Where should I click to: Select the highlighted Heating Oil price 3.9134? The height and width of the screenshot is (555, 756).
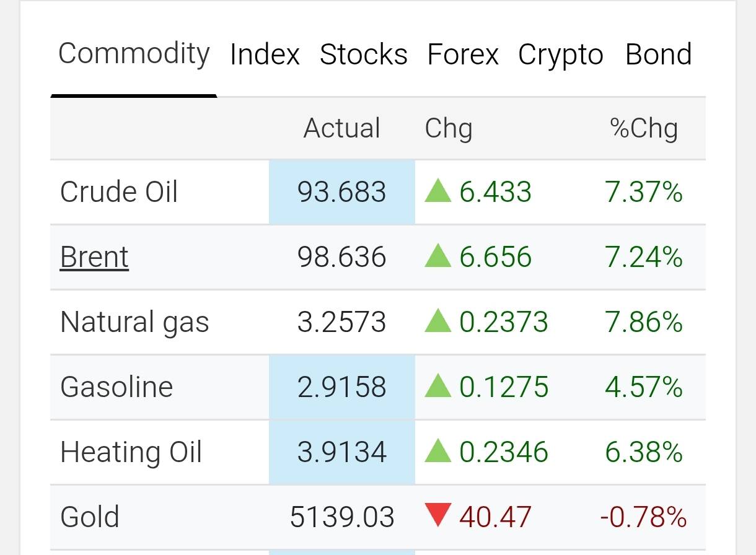click(x=342, y=452)
